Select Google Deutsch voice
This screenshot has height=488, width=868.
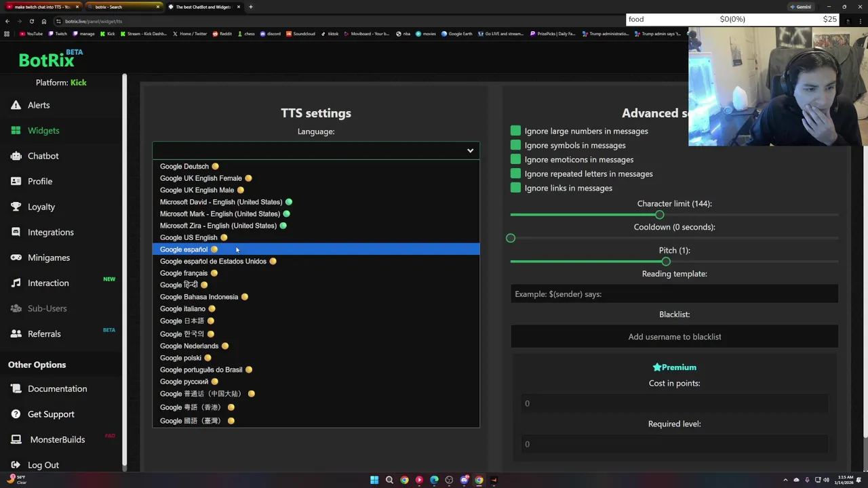pos(316,166)
